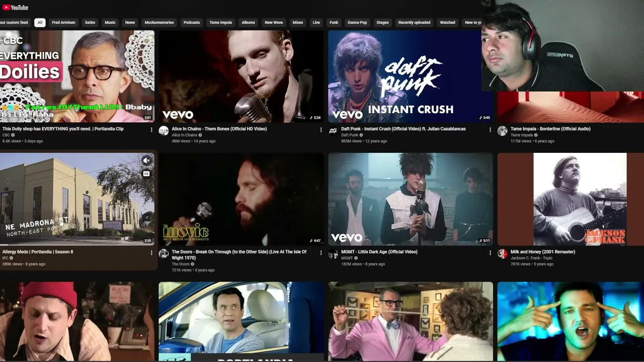Play the Daft Punk Instant Crush thumbnail
Image resolution: width=644 pixels, height=362 pixels.
[x=411, y=76]
